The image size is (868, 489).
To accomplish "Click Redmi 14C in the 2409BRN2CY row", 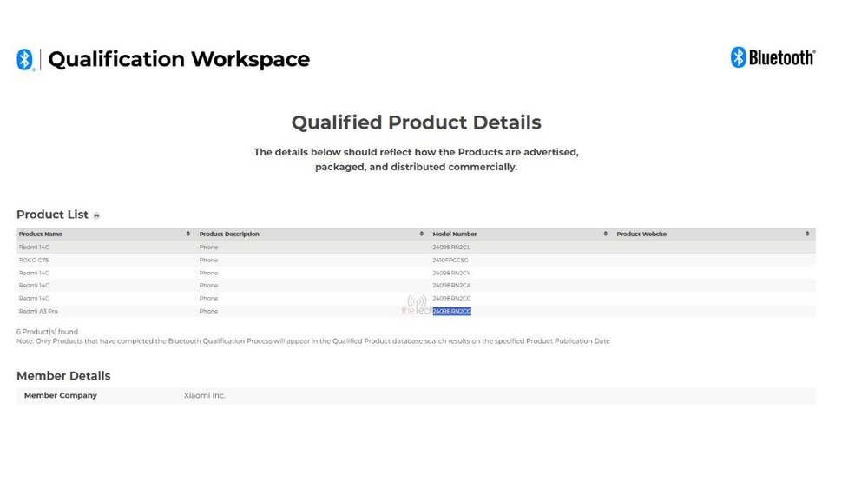I will [34, 273].
